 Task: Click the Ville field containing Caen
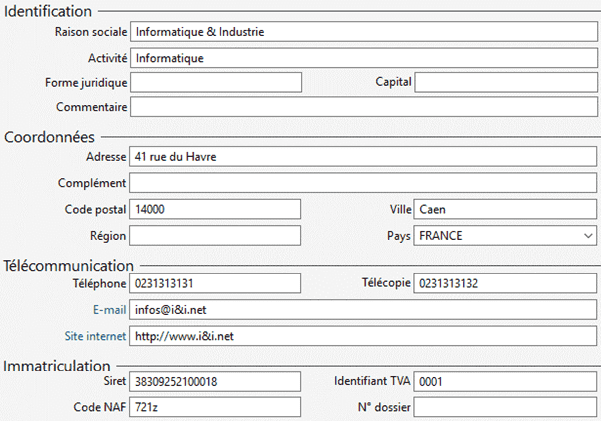pos(505,209)
